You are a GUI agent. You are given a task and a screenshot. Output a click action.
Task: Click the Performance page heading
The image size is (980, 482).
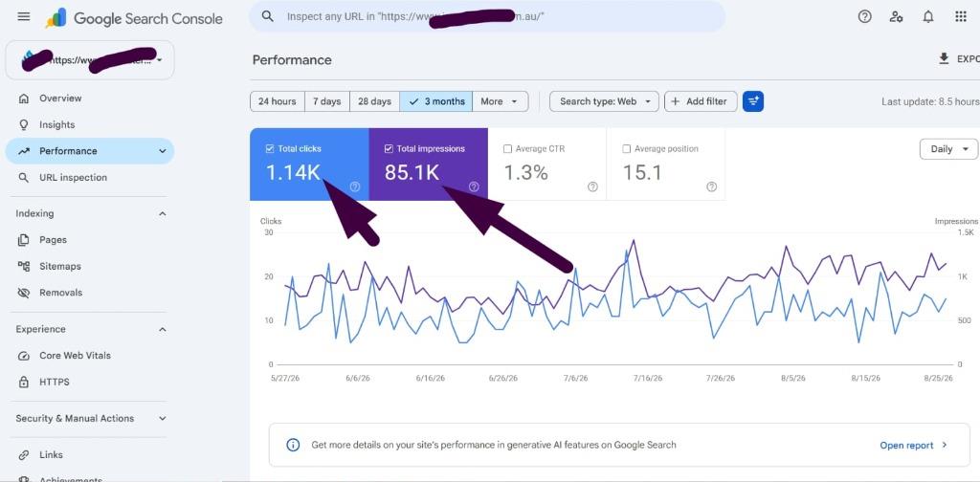[292, 60]
